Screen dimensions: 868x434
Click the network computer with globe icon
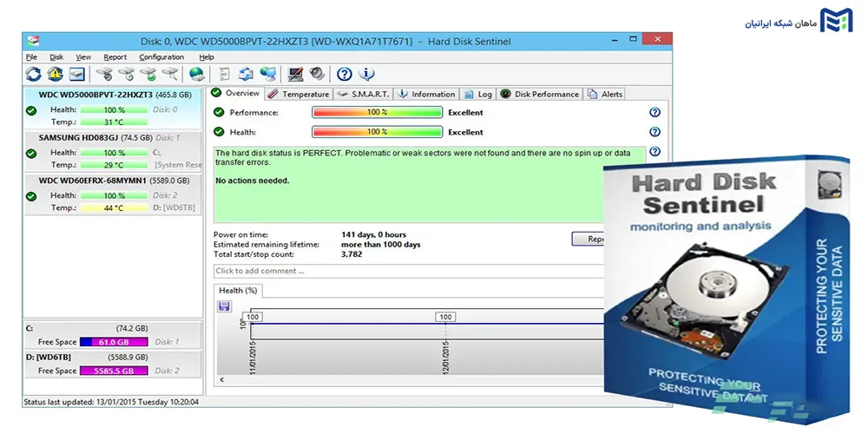[268, 74]
